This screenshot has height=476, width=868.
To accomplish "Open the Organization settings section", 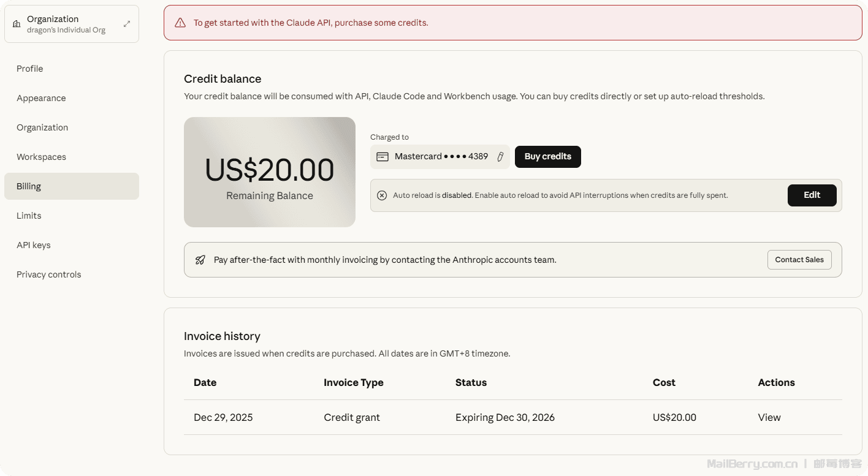I will [x=42, y=127].
